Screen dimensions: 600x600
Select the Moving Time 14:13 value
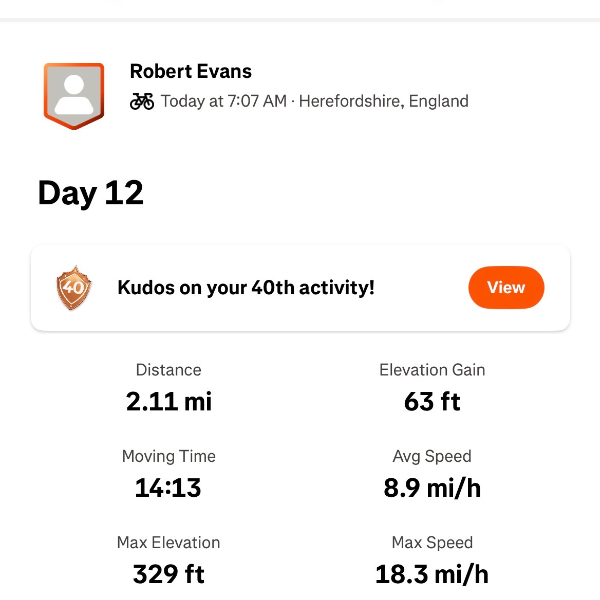pyautogui.click(x=168, y=488)
